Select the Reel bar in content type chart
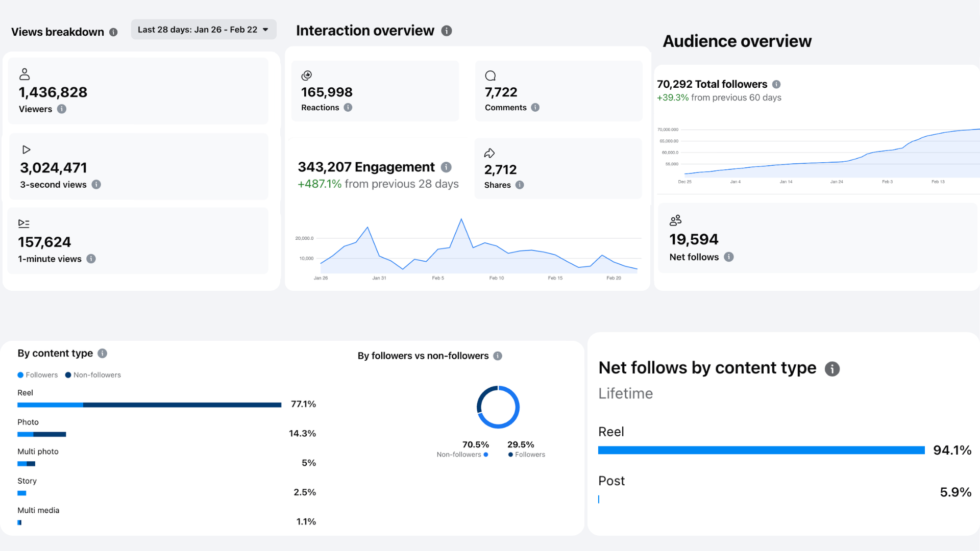 [150, 405]
